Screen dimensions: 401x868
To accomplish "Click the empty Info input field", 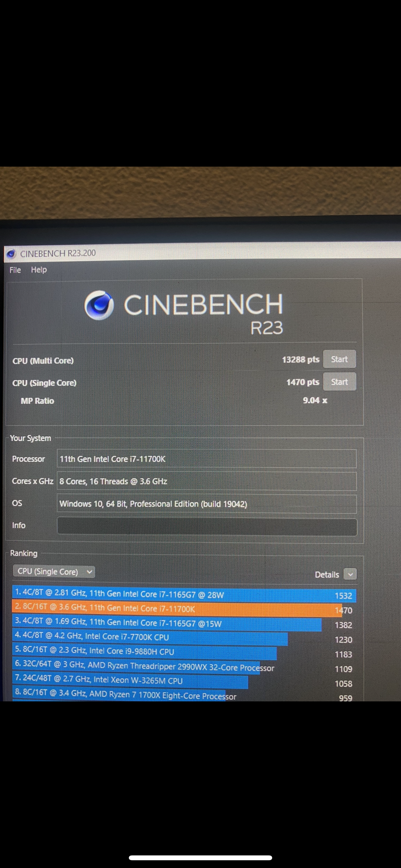I will [x=207, y=527].
